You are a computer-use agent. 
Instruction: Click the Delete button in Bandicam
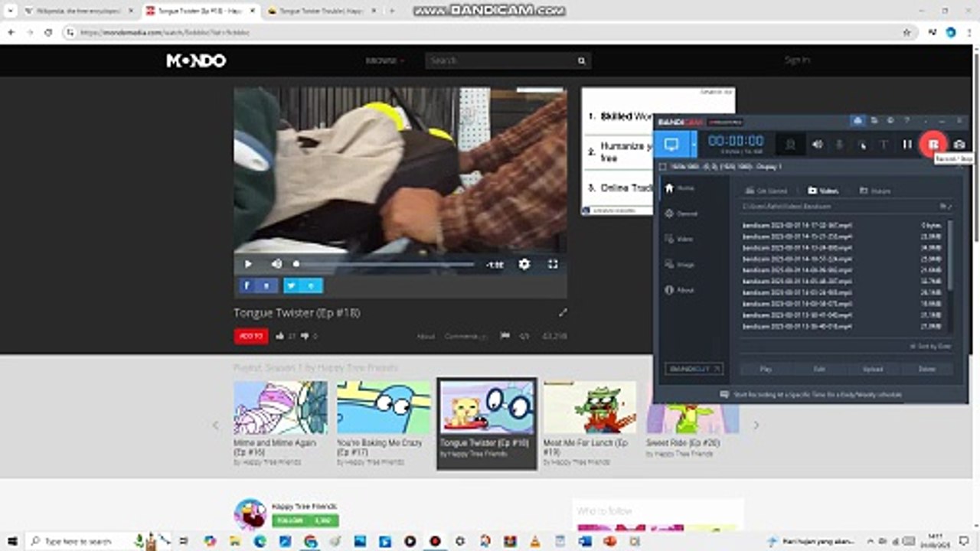pos(927,369)
